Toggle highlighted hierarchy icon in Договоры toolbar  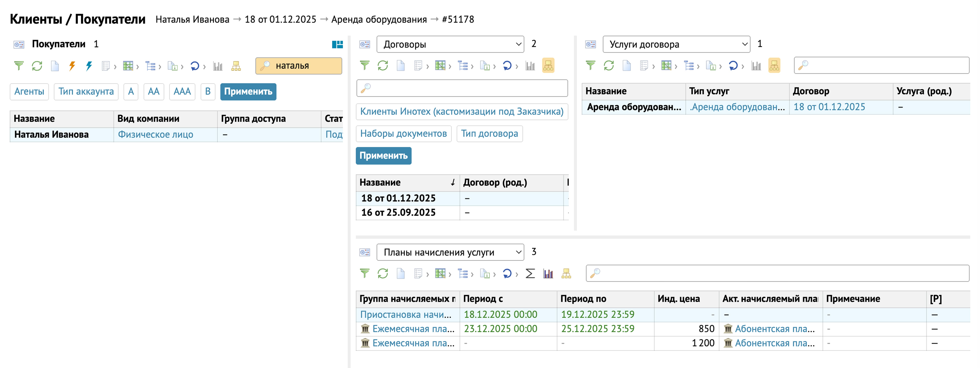[x=548, y=66]
